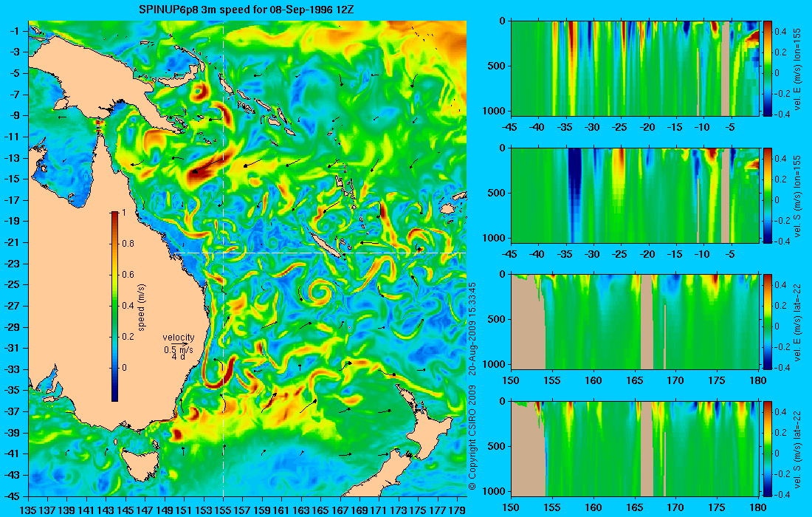Click the '1' tick atop the speed colorbar
This screenshot has width=812, height=517.
click(123, 213)
